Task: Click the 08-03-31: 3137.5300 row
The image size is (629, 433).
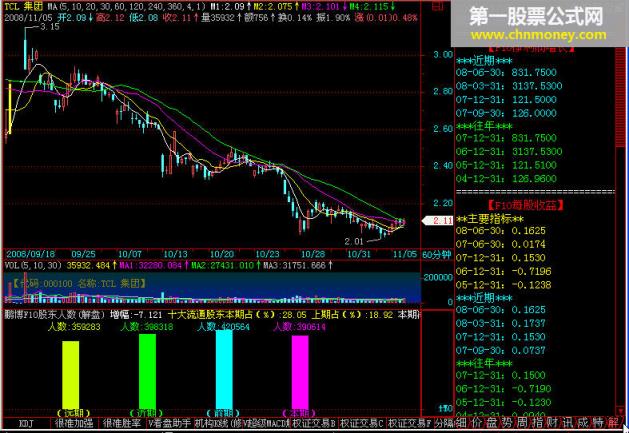Action: pos(509,86)
